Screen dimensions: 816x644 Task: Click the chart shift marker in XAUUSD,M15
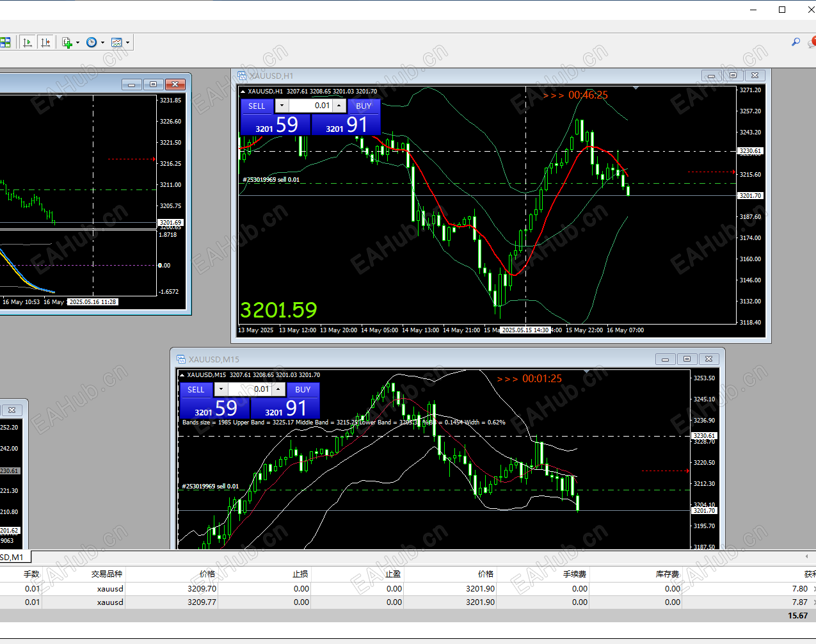point(588,372)
